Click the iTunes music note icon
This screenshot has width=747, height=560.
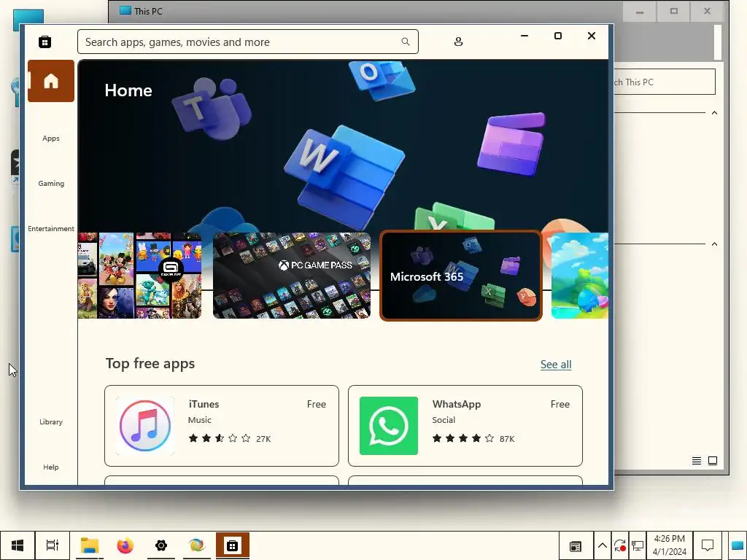pyautogui.click(x=145, y=426)
